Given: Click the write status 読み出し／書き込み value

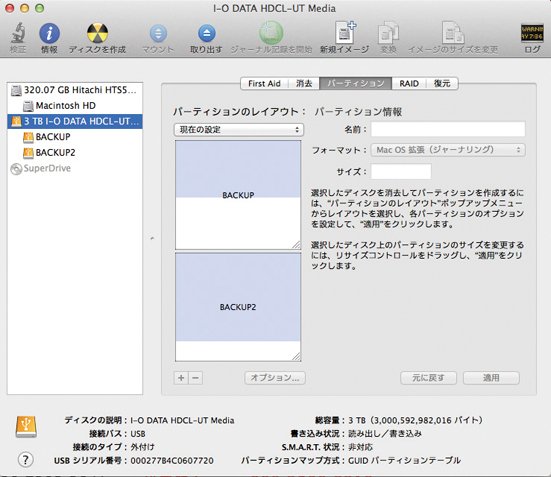Looking at the screenshot, I should 385,434.
